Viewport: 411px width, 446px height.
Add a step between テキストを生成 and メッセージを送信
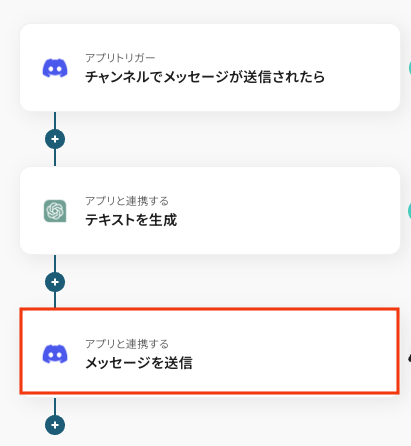coord(55,282)
